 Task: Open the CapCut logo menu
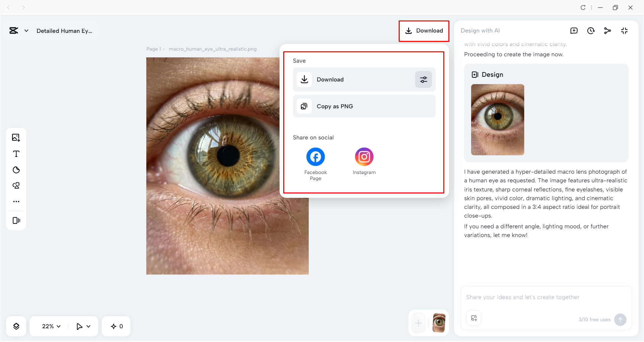[x=14, y=31]
